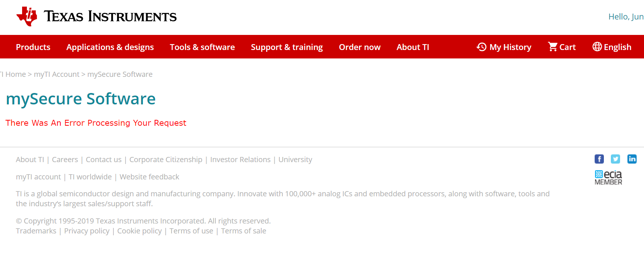Open the LinkedIn social icon
644x261 pixels.
point(632,159)
